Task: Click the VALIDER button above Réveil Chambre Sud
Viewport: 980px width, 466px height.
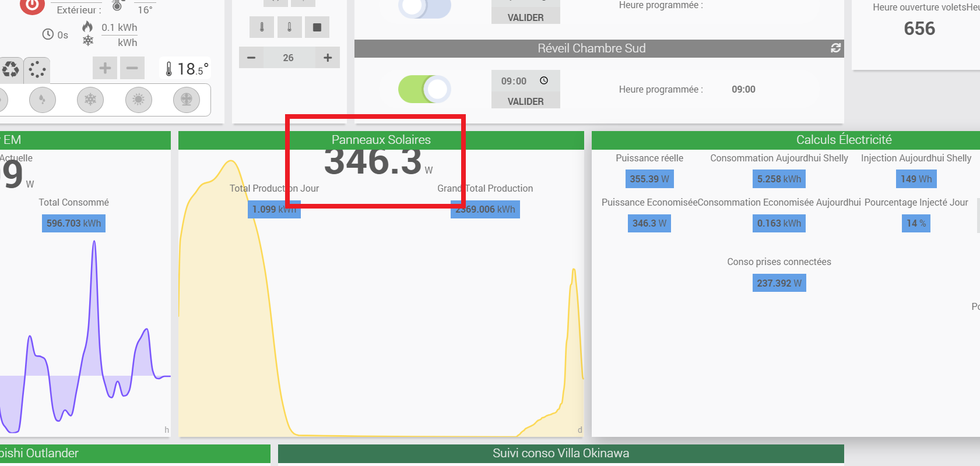Action: [525, 17]
